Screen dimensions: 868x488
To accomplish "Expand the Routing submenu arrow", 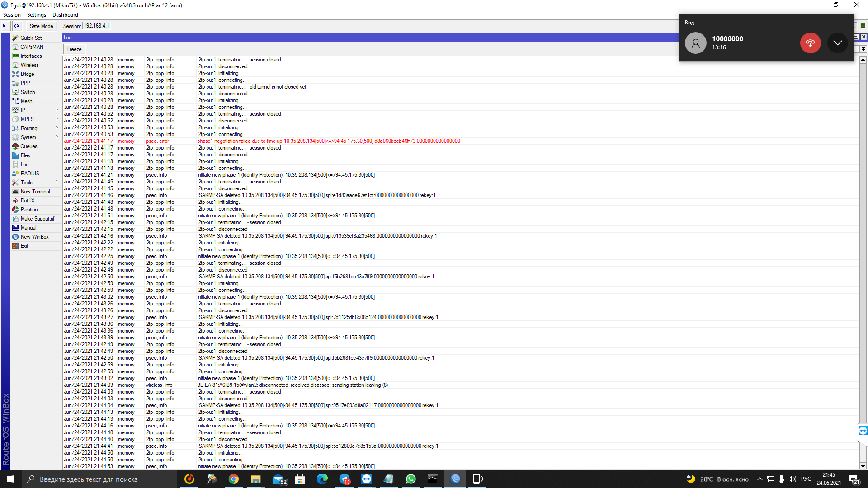I will [x=57, y=128].
